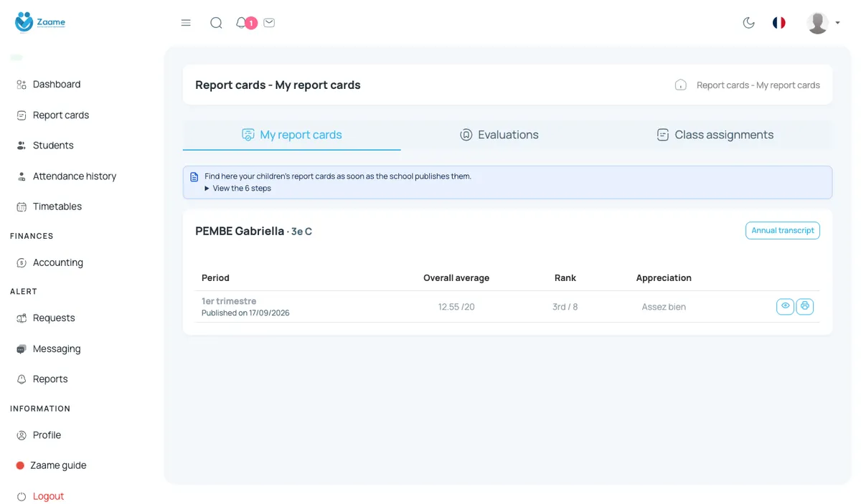This screenshot has width=861, height=504.
Task: Click the breadcrumb home icon
Action: [x=681, y=85]
